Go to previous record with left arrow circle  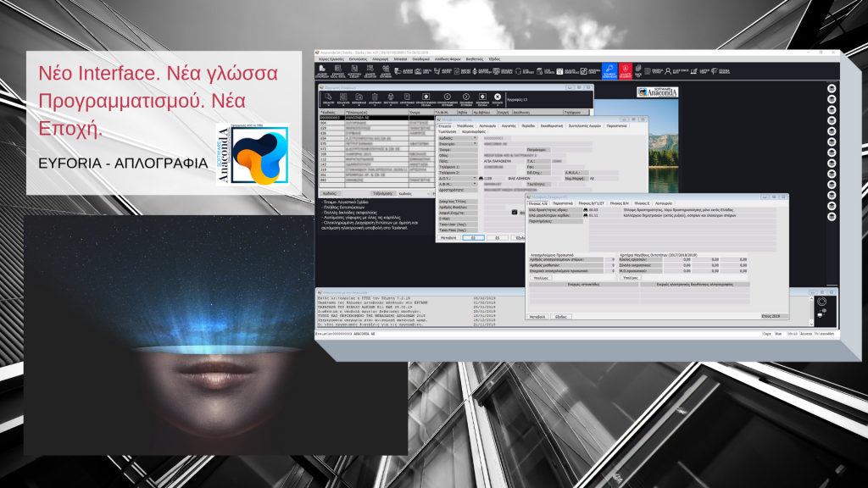click(448, 98)
